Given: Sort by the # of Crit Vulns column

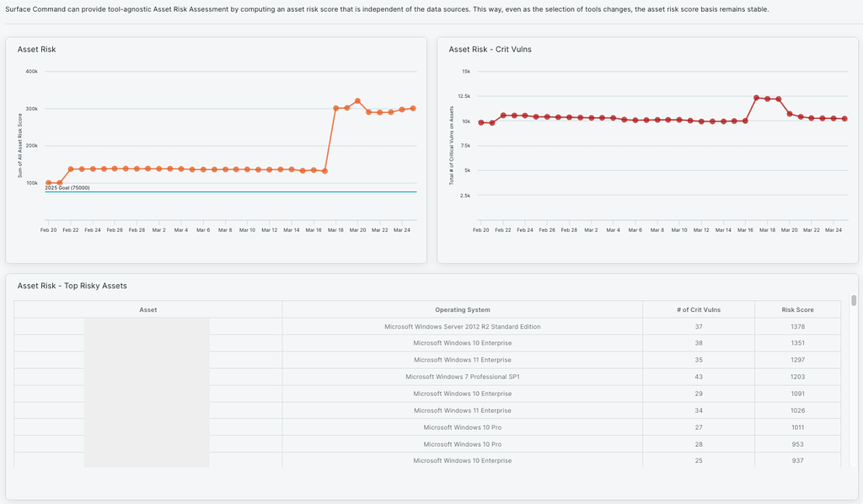Looking at the screenshot, I should point(700,309).
